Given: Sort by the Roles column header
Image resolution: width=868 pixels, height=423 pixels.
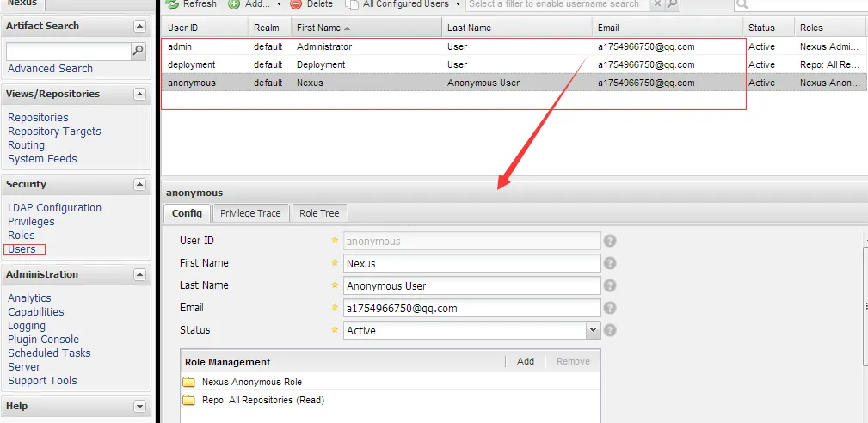Looking at the screenshot, I should (831, 28).
